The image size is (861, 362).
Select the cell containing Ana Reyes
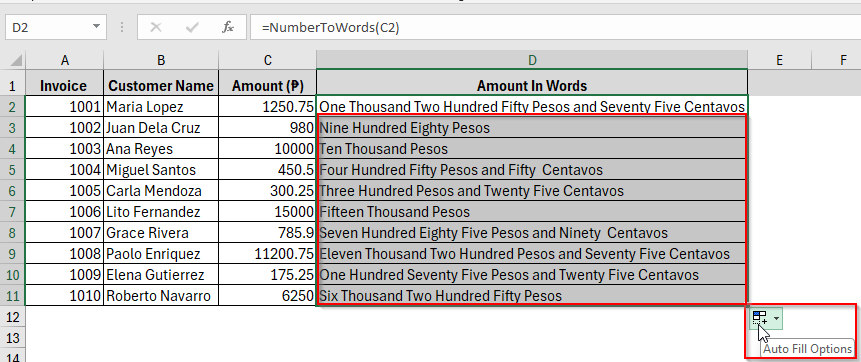[161, 149]
